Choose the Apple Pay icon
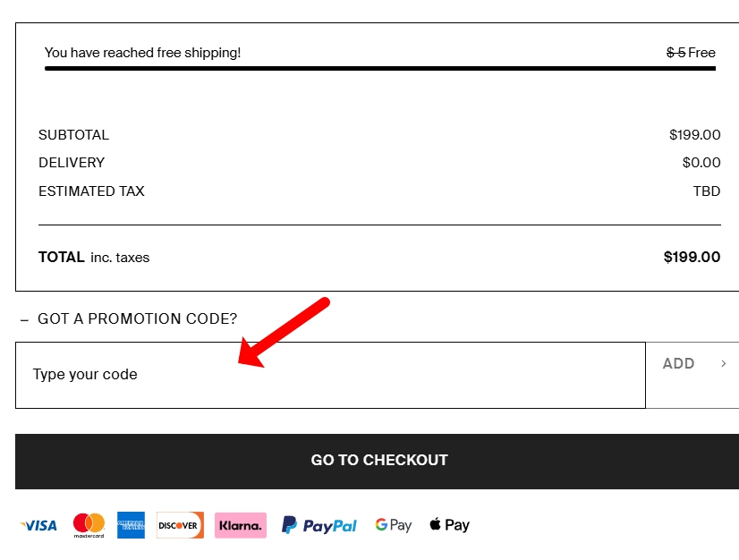The height and width of the screenshot is (560, 739). tap(449, 525)
